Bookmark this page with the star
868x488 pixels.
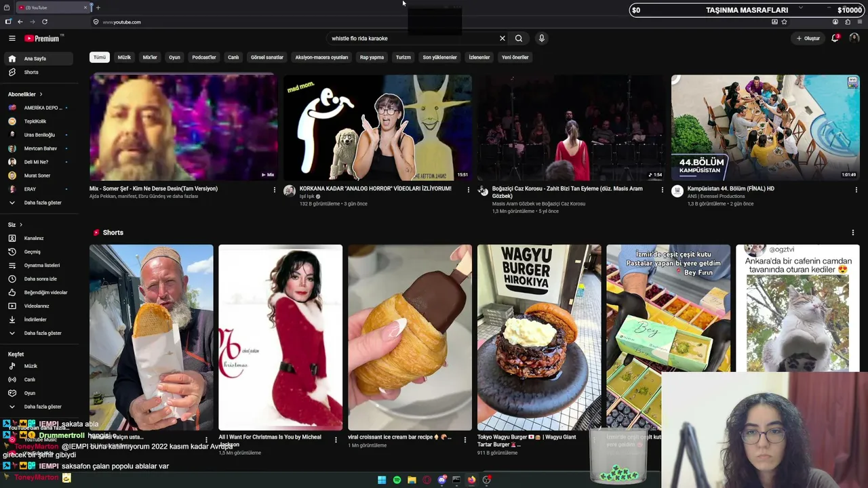(784, 22)
